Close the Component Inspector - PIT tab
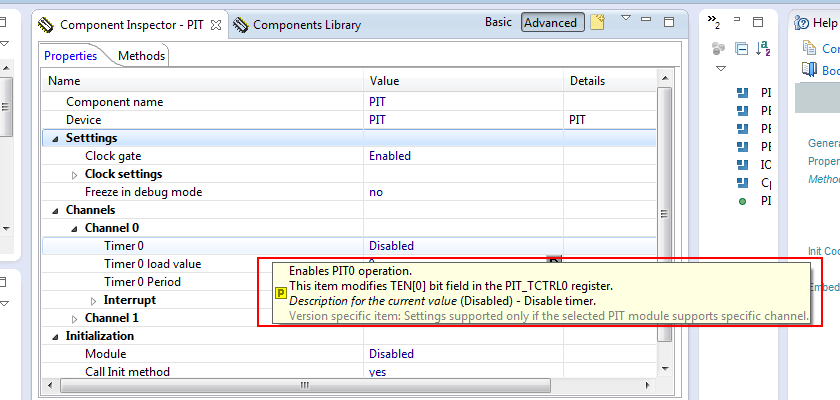This screenshot has height=400, width=840. (x=217, y=24)
